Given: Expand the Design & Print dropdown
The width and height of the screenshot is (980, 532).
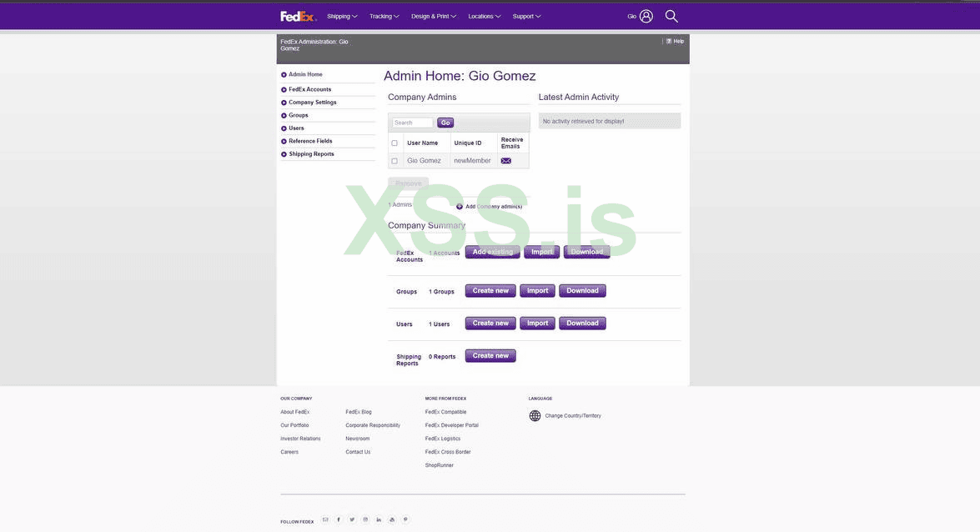Looking at the screenshot, I should click(434, 16).
